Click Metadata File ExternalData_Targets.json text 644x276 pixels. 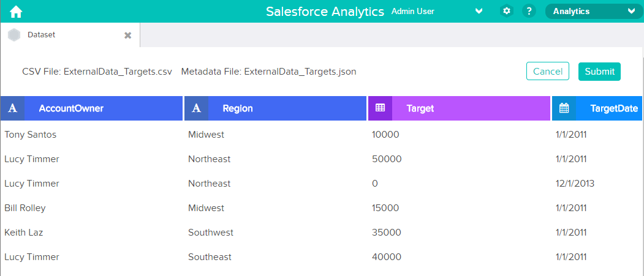268,72
